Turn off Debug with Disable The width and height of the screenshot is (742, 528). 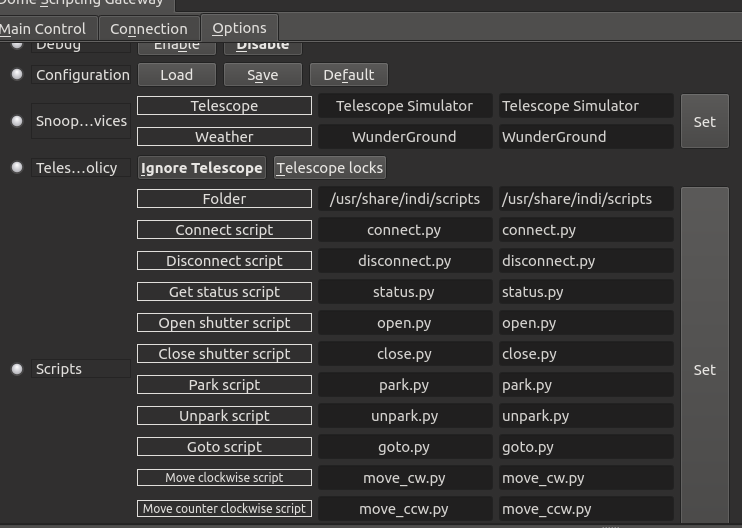262,45
